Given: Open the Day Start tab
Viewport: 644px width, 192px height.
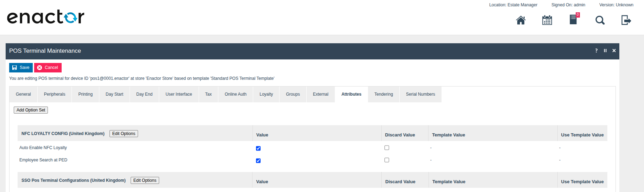Looking at the screenshot, I should (x=114, y=94).
